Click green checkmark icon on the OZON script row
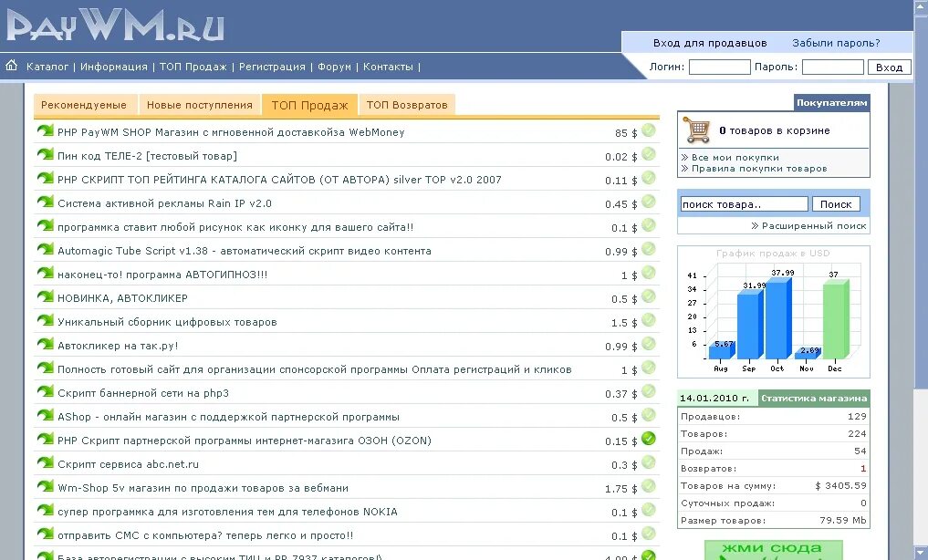The width and height of the screenshot is (928, 560). point(649,438)
